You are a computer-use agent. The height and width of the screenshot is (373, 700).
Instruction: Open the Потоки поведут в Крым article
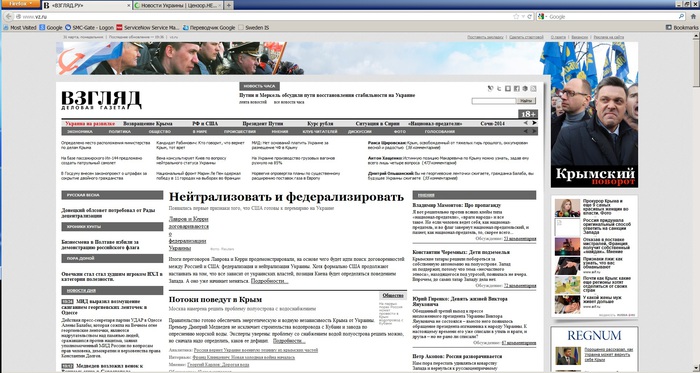click(215, 299)
